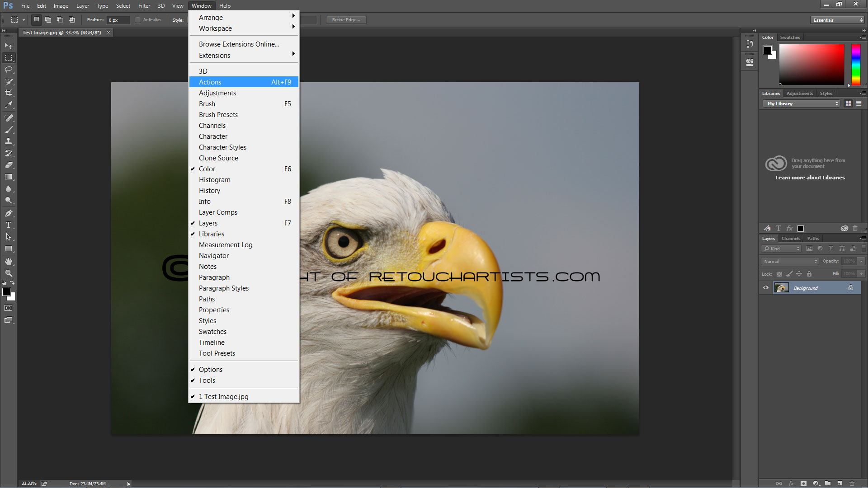Expand the Arrange submenu
This screenshot has width=868, height=488.
click(244, 18)
